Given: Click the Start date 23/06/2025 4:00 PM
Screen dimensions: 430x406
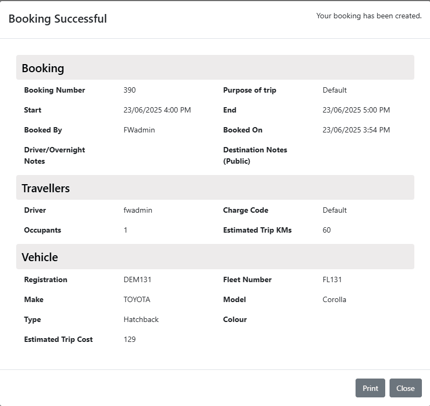Looking at the screenshot, I should point(157,110).
